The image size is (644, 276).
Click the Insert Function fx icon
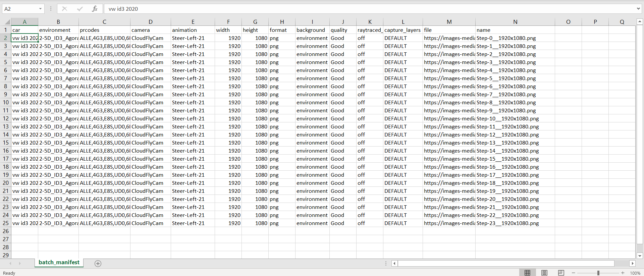95,9
